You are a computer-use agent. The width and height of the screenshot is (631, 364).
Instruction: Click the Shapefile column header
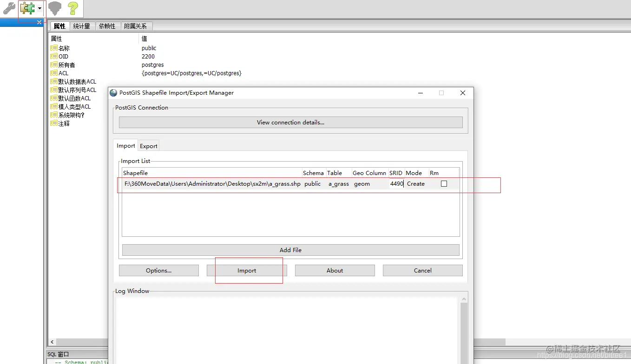212,173
